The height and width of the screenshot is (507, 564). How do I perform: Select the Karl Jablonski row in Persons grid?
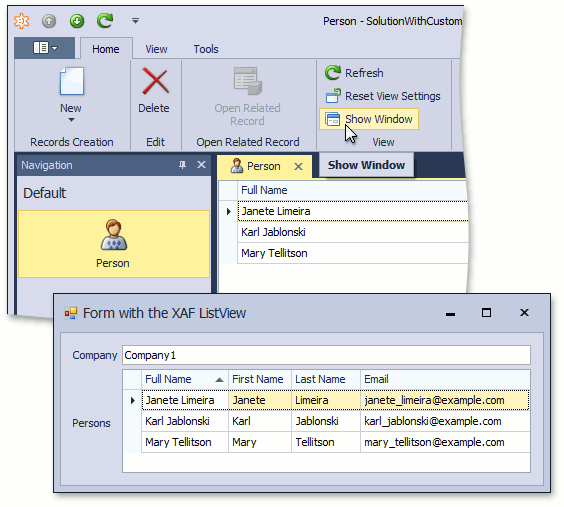pyautogui.click(x=335, y=421)
